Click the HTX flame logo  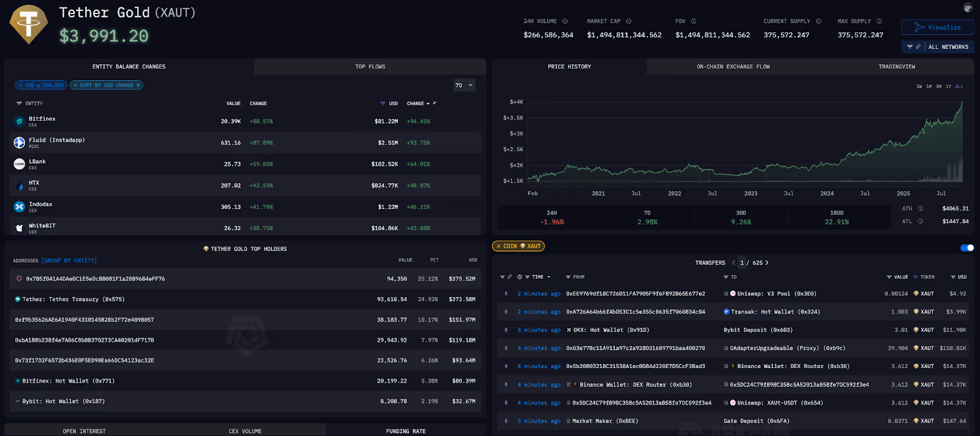coord(19,186)
